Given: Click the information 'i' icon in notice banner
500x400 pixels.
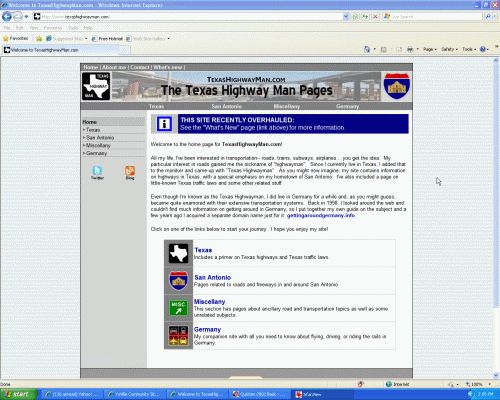Looking at the screenshot, I should 164,124.
